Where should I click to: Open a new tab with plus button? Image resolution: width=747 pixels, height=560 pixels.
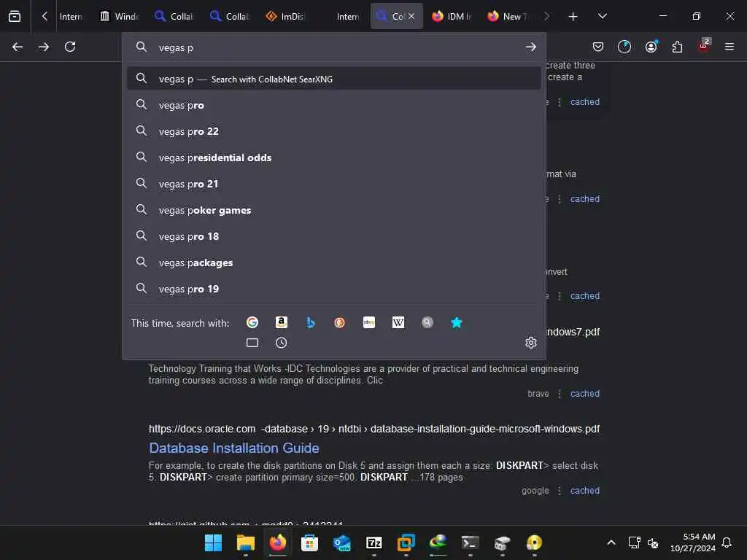[x=573, y=17]
